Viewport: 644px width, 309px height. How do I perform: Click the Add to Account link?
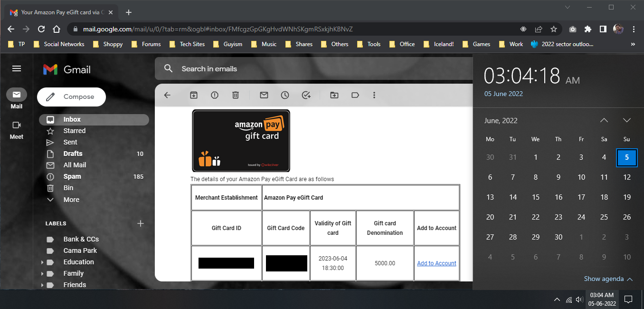(436, 263)
